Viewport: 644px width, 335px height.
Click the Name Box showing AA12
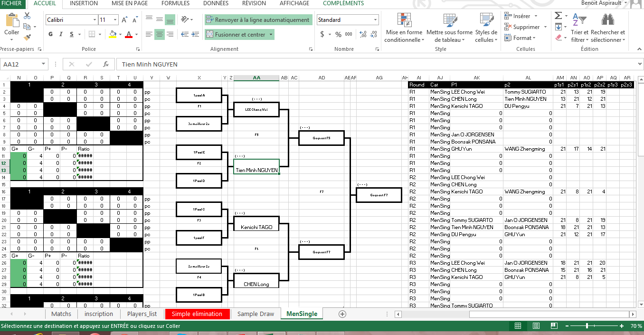(x=21, y=63)
